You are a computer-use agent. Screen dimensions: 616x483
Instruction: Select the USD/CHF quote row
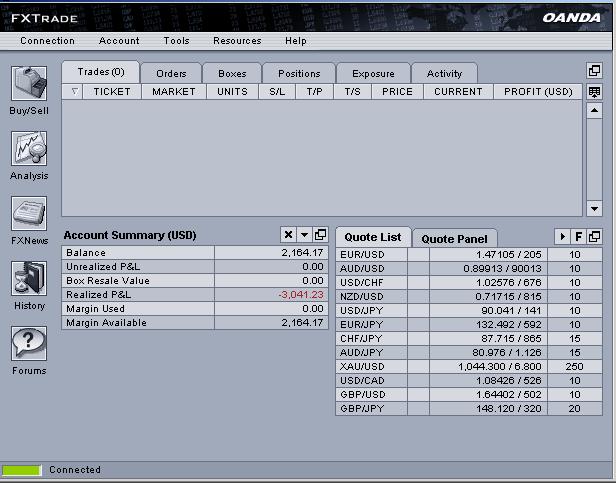pos(469,283)
